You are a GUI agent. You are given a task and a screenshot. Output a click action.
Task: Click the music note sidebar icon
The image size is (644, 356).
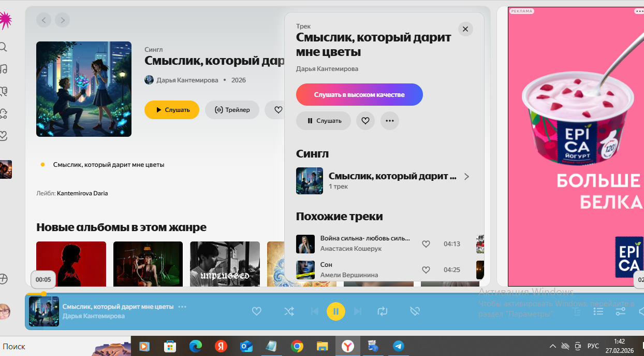pos(4,69)
